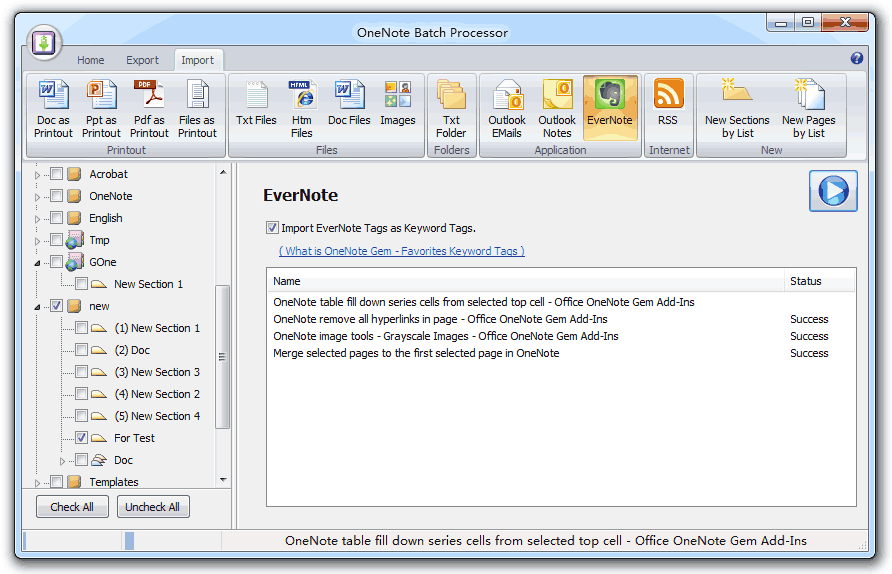
Task: Click New Pages by List icon
Action: click(x=808, y=109)
